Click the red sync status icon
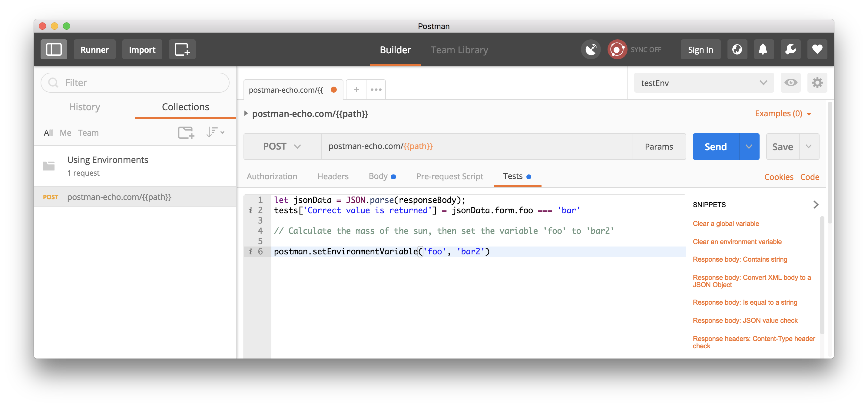Viewport: 868px width, 407px height. (617, 50)
